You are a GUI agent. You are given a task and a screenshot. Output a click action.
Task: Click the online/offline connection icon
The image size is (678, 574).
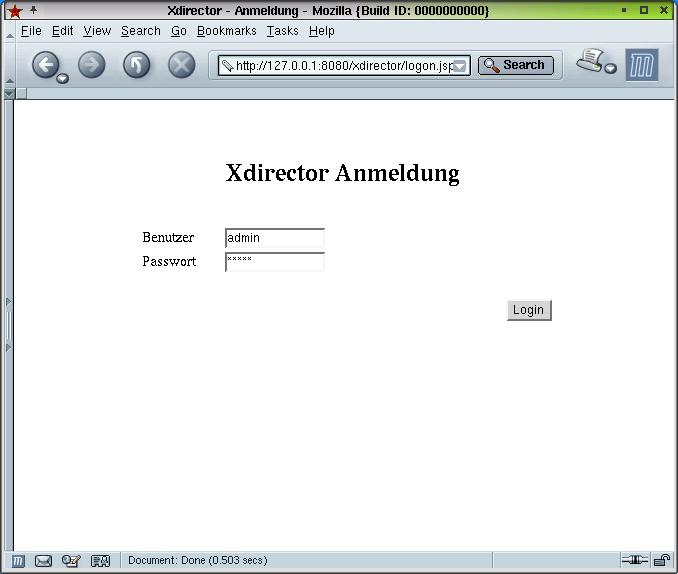point(634,560)
